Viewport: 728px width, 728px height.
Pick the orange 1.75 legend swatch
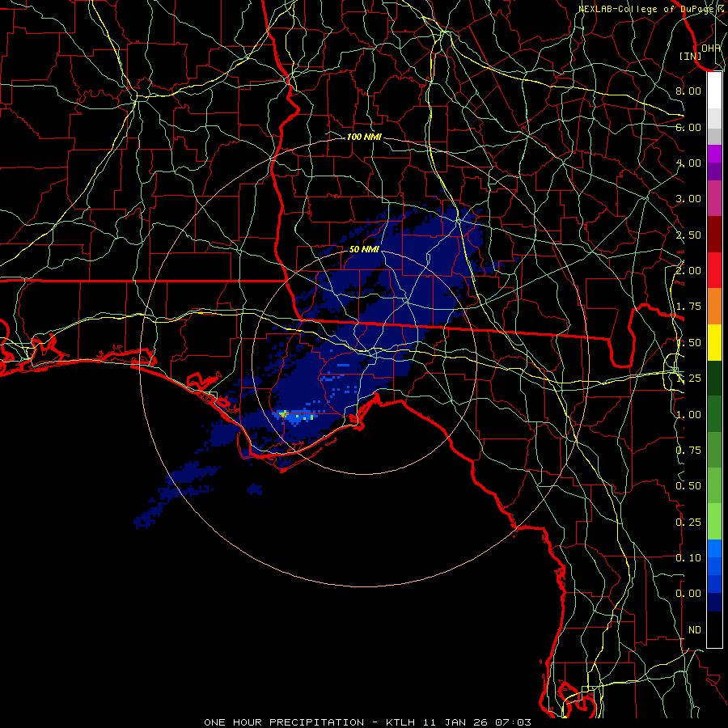pyautogui.click(x=714, y=306)
